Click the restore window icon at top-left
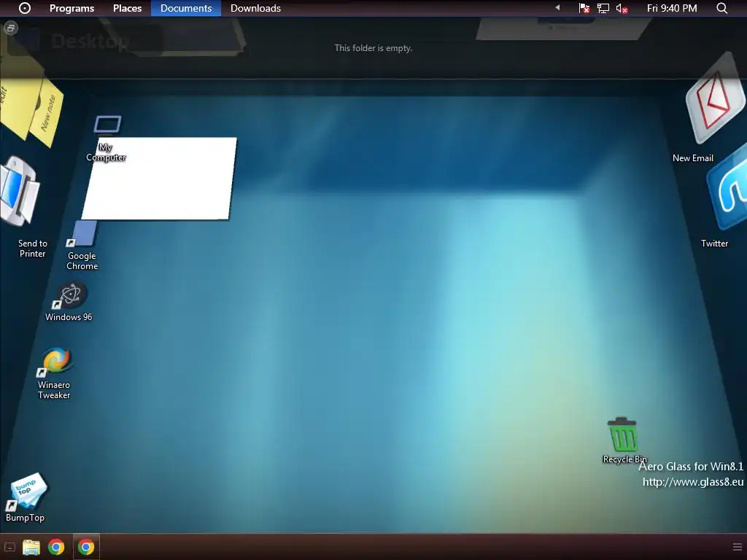 click(10, 28)
